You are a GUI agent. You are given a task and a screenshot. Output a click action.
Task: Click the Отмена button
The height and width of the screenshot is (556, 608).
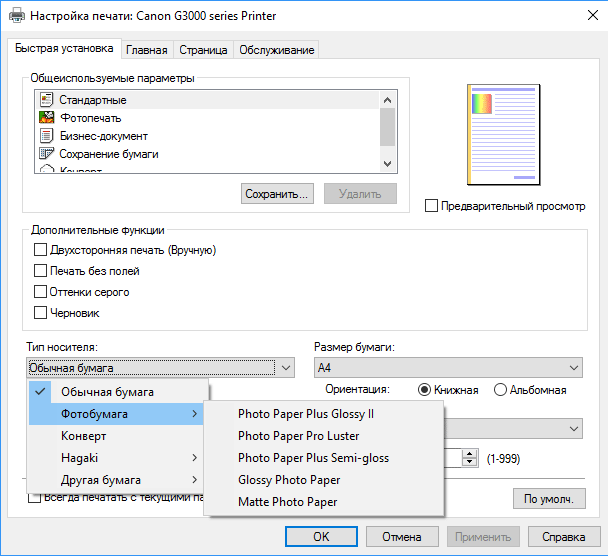[x=402, y=537]
